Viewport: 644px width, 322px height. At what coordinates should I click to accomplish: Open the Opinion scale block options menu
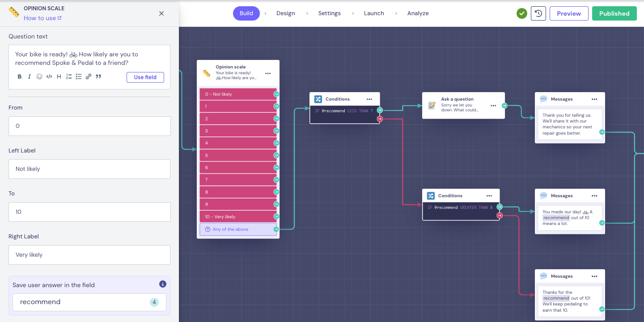pyautogui.click(x=268, y=73)
